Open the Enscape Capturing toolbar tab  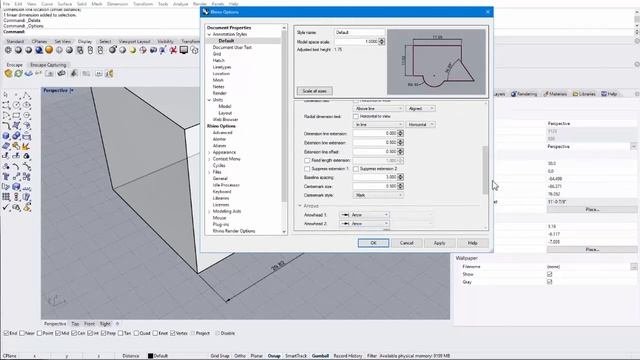(x=48, y=65)
